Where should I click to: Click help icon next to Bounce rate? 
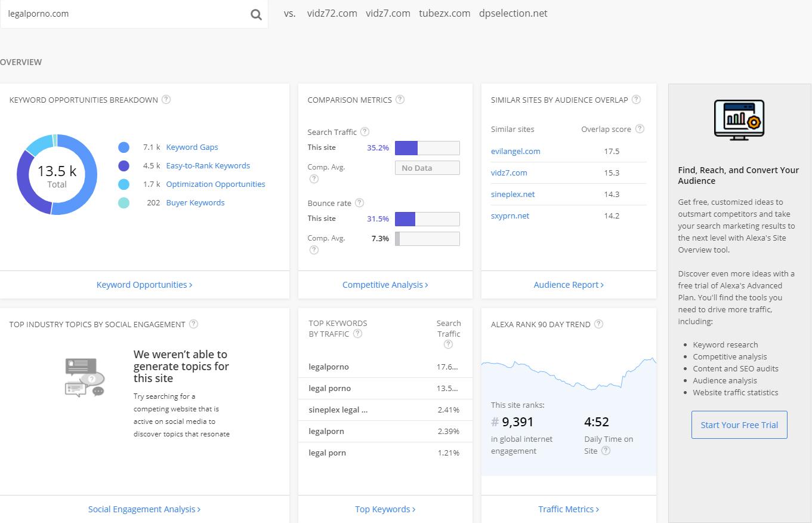point(360,203)
